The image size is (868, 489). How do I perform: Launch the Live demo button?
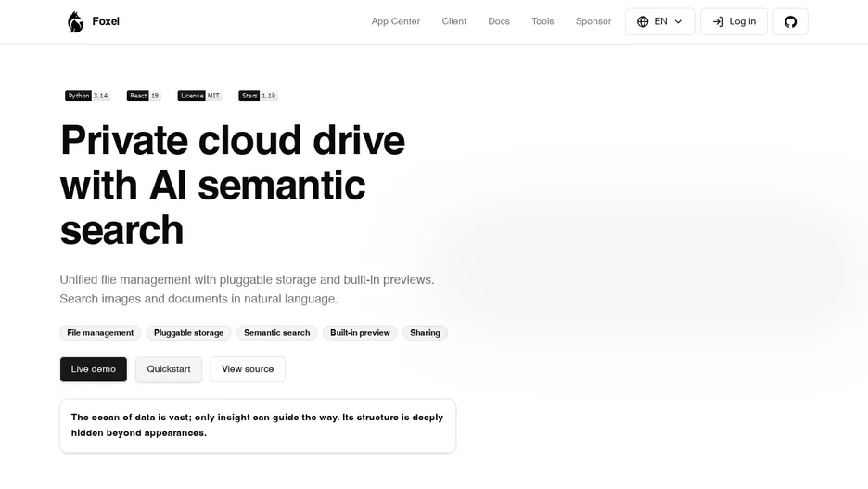[x=94, y=369]
